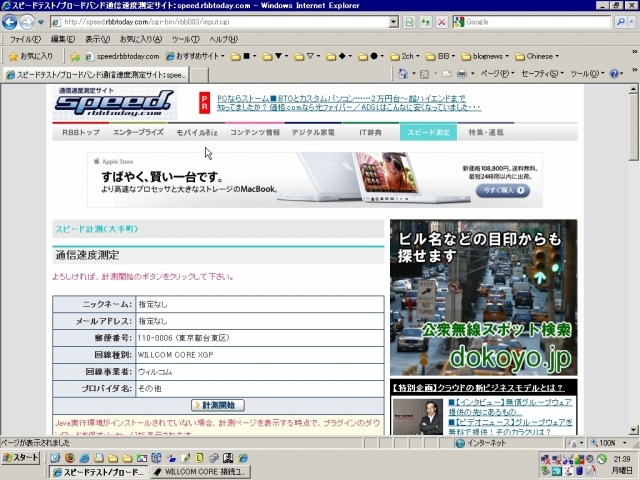Open the ツール(T) menu in menu bar
640x480 pixels.
pos(185,40)
